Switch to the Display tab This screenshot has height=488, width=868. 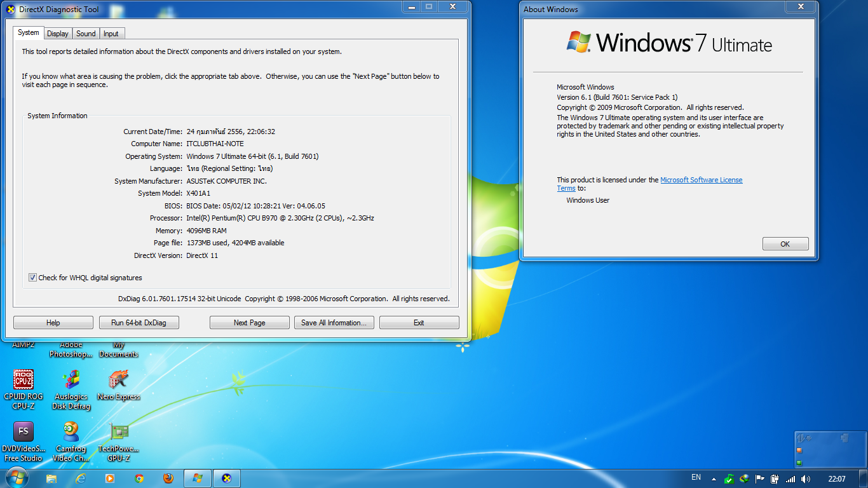[57, 34]
